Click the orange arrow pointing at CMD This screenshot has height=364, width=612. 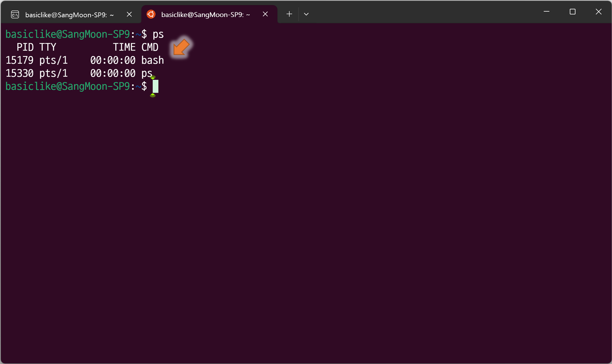[x=181, y=47]
